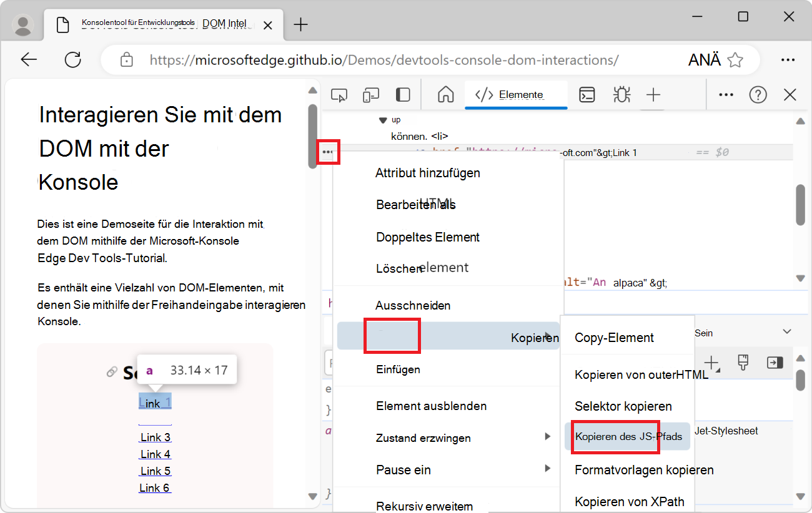
Task: Close the DevTools panel
Action: (x=790, y=95)
